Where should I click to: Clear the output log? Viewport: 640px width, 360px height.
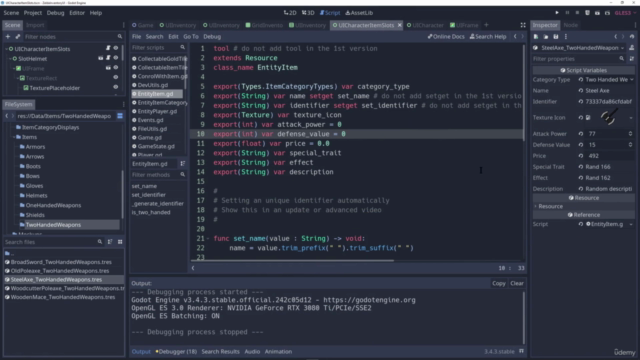point(517,283)
